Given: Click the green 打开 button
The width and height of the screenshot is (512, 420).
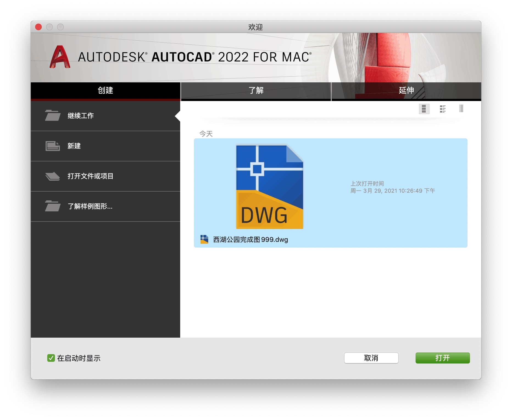Looking at the screenshot, I should (x=442, y=358).
